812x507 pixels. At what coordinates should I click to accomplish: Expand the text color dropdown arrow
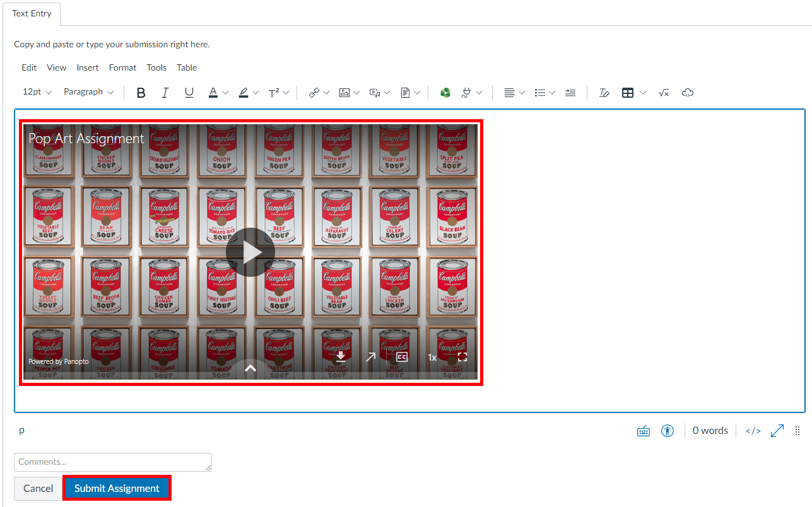225,92
